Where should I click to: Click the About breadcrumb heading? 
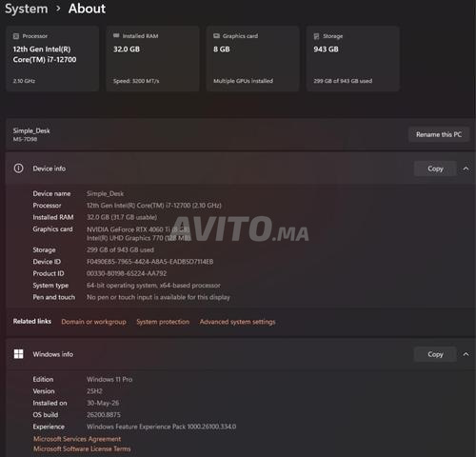pos(87,9)
